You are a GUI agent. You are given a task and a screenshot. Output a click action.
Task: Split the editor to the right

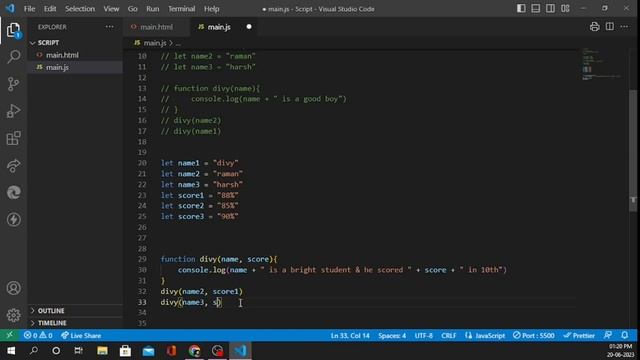[609, 27]
